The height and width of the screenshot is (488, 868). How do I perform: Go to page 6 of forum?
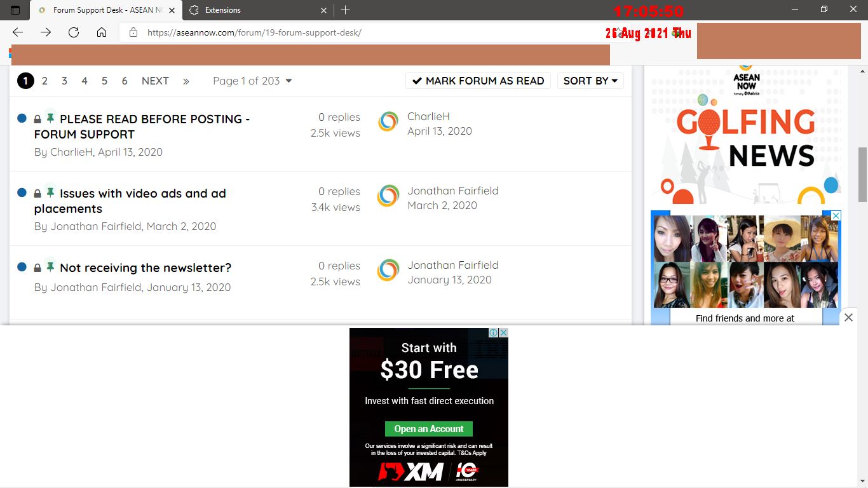(125, 81)
